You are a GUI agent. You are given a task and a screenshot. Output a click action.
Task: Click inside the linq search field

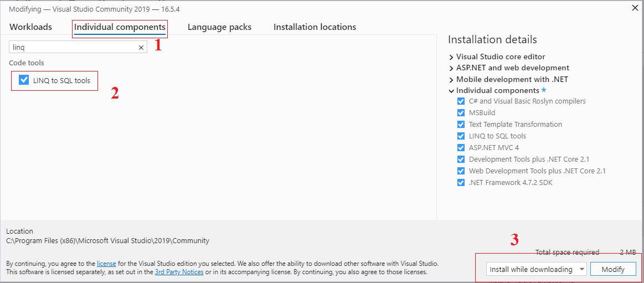coord(73,48)
